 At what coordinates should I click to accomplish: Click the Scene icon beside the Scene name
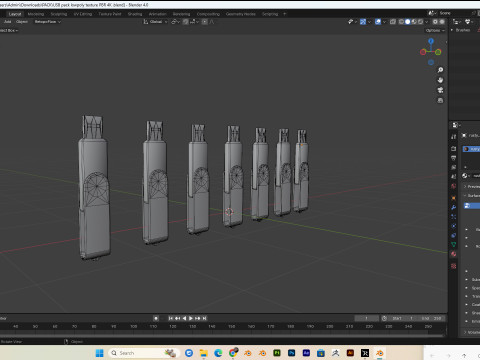coord(432,13)
